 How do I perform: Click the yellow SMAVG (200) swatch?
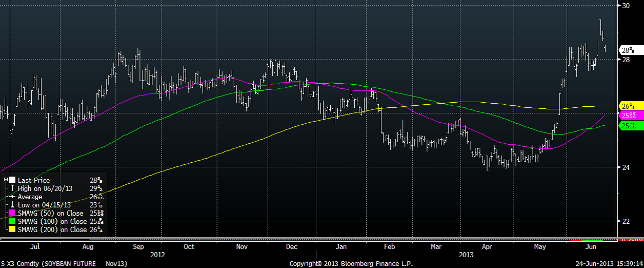(x=12, y=229)
